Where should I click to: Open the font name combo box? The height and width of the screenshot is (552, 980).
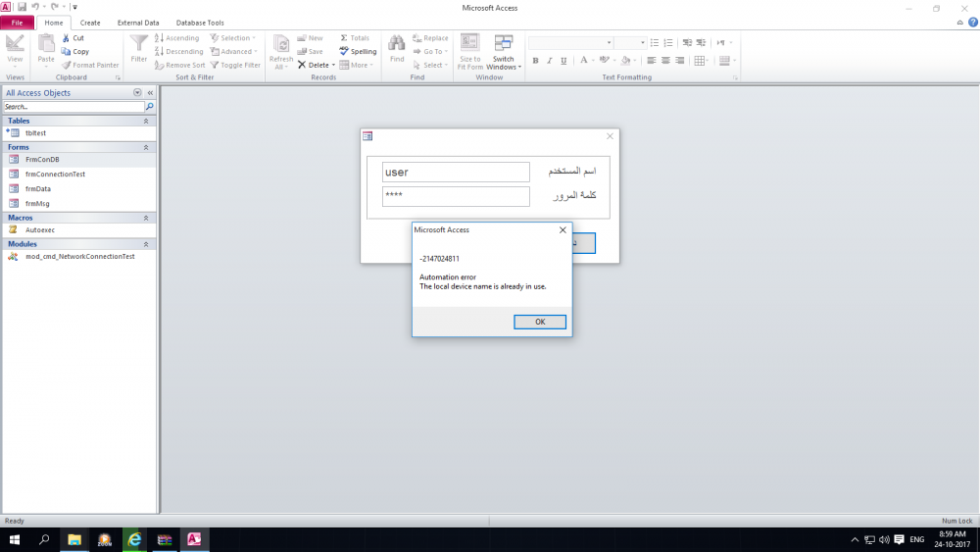(x=570, y=42)
